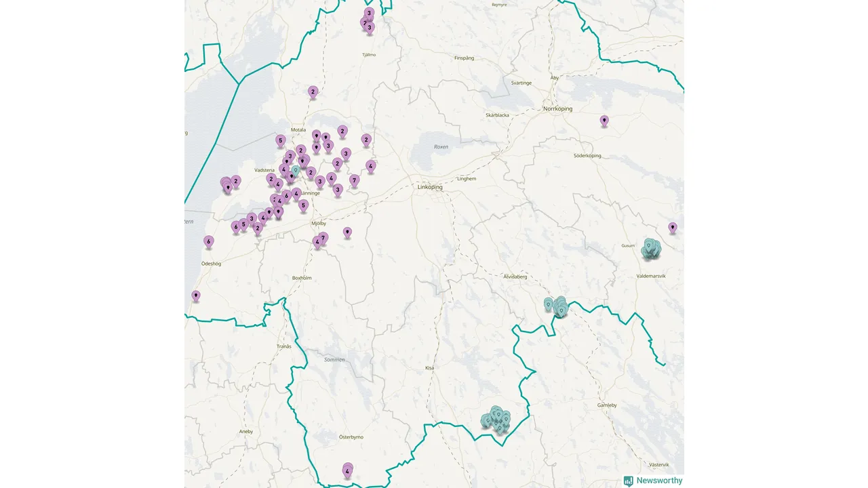Click the "7" marker south of Mjölby

coord(323,239)
